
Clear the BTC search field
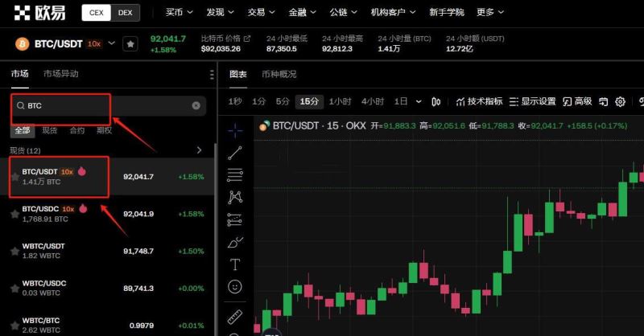click(x=196, y=105)
